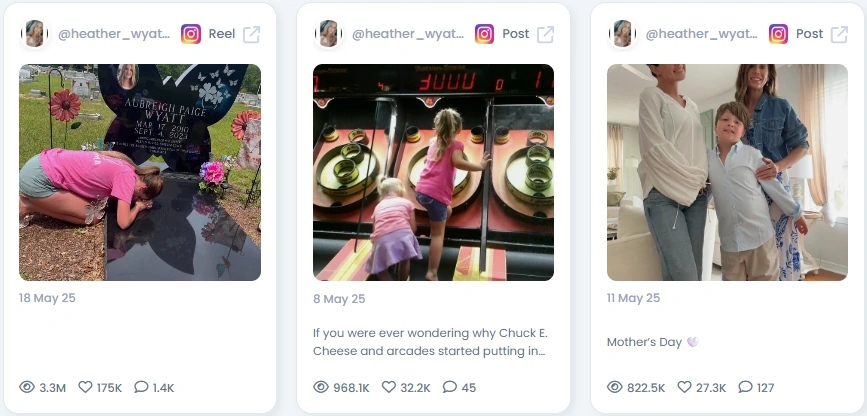Click the comment icon showing 1.4K
The image size is (867, 416).
[142, 387]
